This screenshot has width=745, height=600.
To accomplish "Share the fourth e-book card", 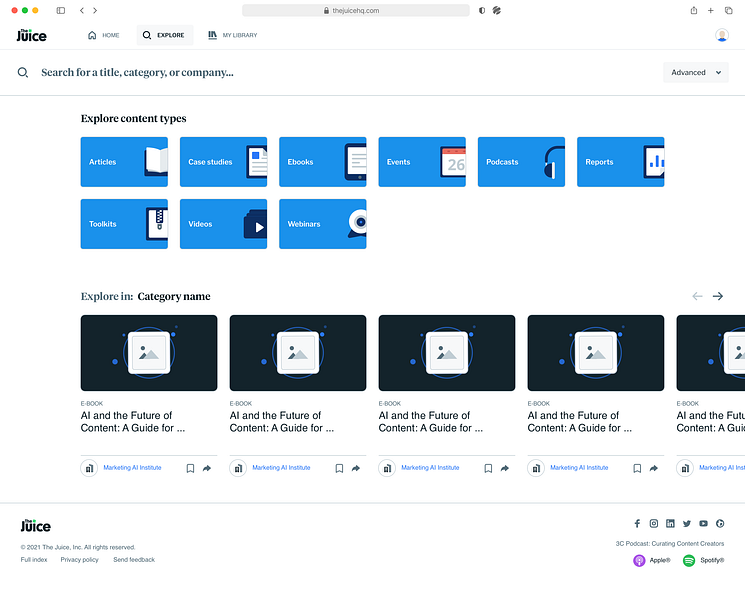I will 654,468.
